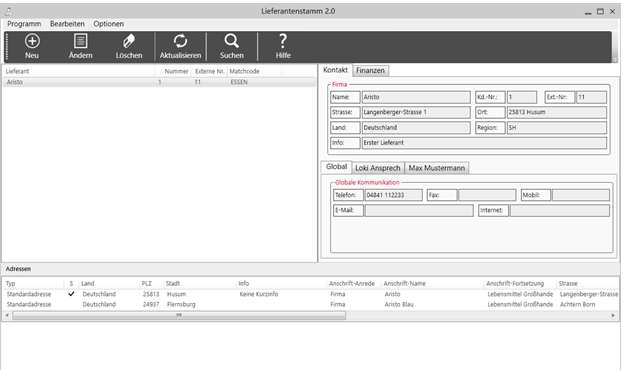Image resolution: width=621 pixels, height=370 pixels.
Task: Sort addresses by the PLZ header
Action: (151, 283)
